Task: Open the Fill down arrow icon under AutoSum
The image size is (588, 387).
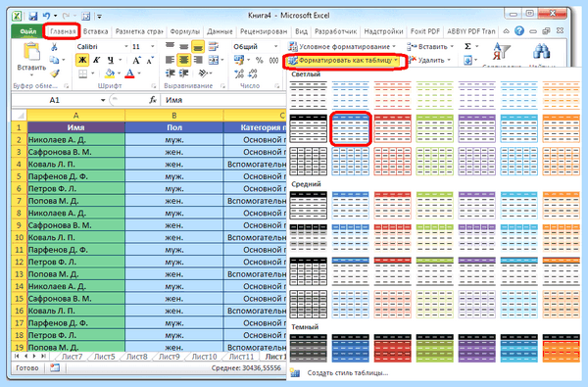Action: click(x=468, y=60)
